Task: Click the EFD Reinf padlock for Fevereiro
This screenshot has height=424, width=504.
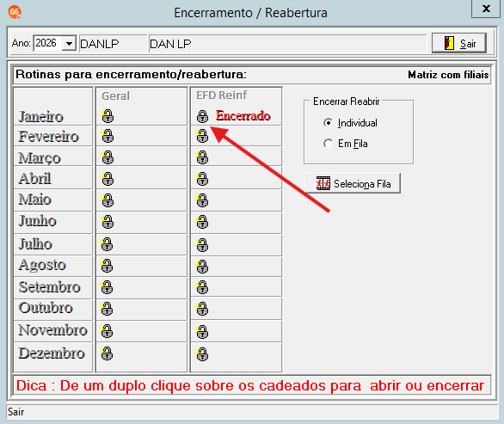Action: coord(202,136)
